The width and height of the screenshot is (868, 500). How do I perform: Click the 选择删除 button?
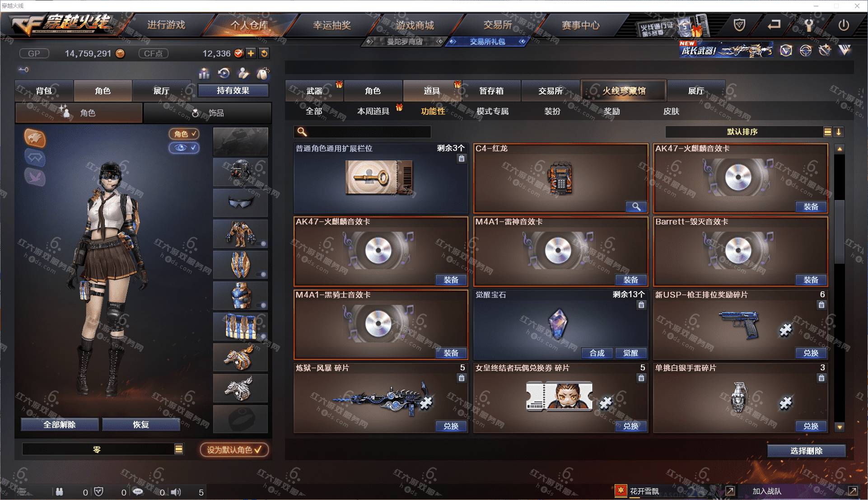click(x=806, y=451)
